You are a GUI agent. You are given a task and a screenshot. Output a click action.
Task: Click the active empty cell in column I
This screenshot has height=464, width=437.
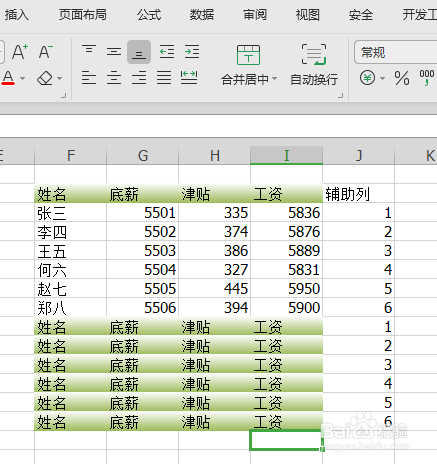click(x=286, y=440)
